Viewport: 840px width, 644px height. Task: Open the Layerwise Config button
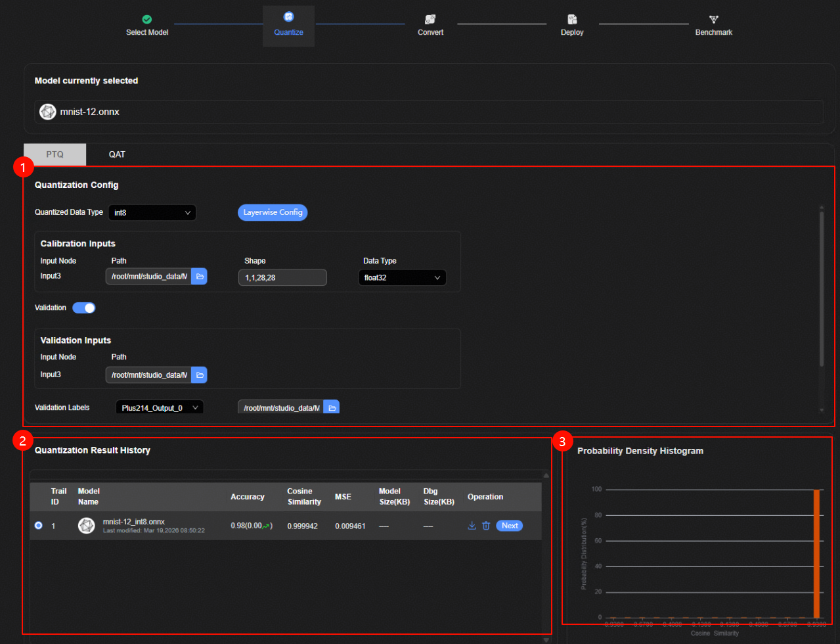pos(273,213)
